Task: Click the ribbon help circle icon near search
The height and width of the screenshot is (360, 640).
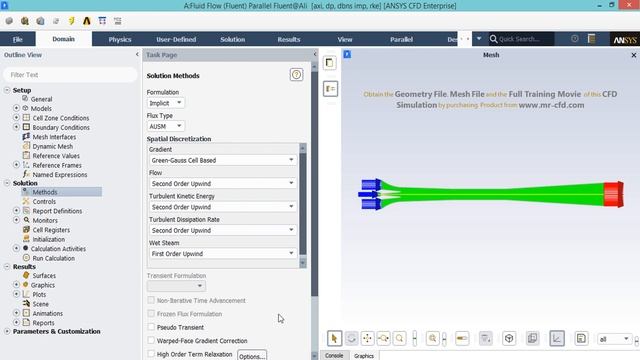Action: pos(575,39)
